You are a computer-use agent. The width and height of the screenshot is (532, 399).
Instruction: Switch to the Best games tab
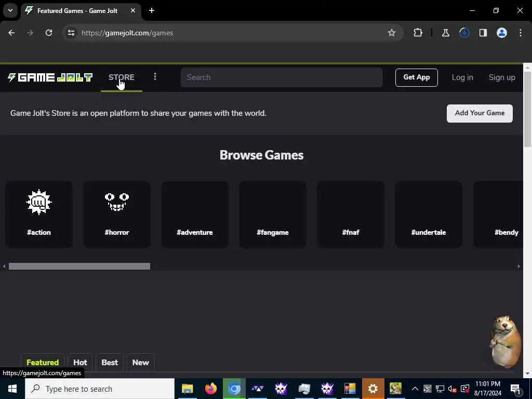click(x=110, y=362)
